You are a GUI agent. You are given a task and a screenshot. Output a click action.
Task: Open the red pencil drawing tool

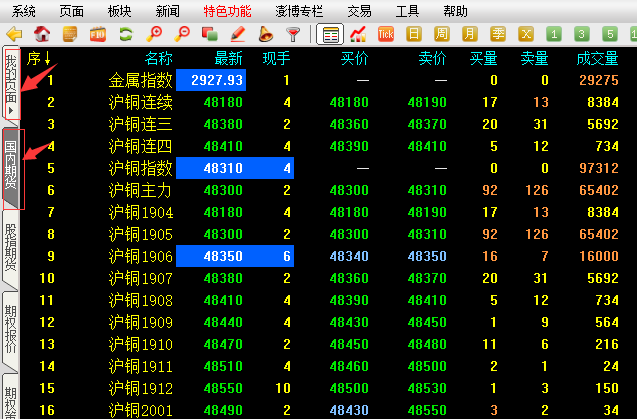pos(238,34)
